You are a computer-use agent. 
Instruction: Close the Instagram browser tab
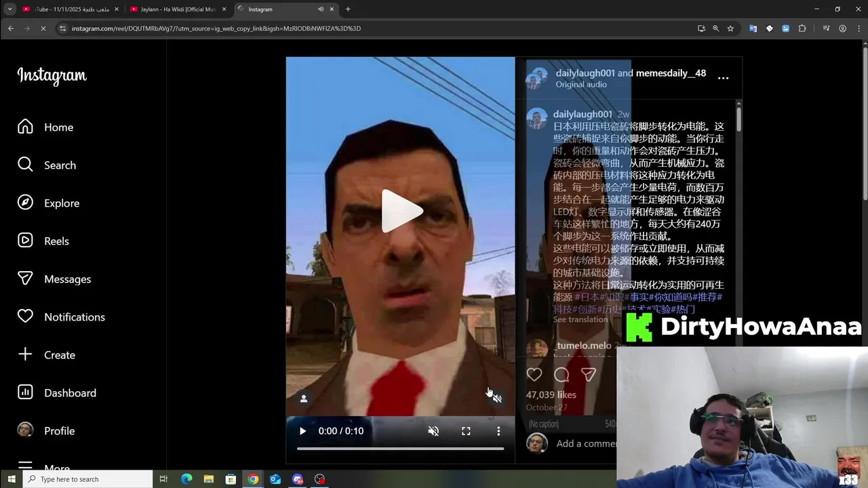tap(332, 9)
